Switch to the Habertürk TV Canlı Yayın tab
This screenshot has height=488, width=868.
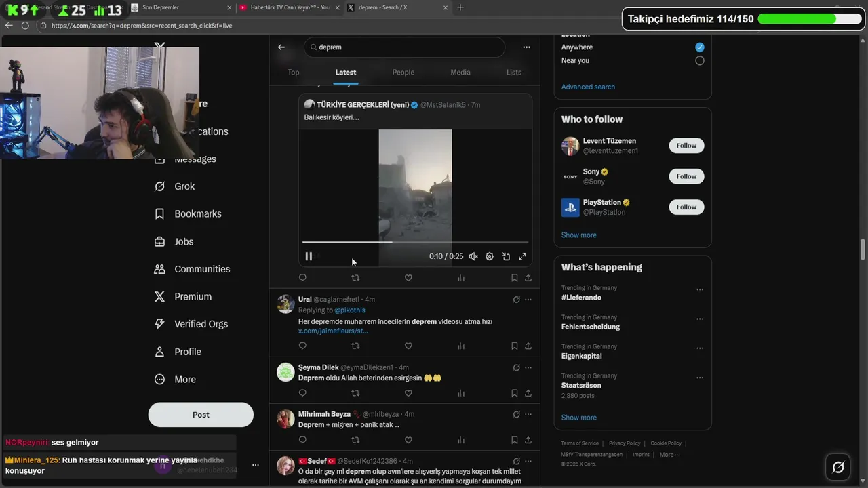pyautogui.click(x=289, y=7)
